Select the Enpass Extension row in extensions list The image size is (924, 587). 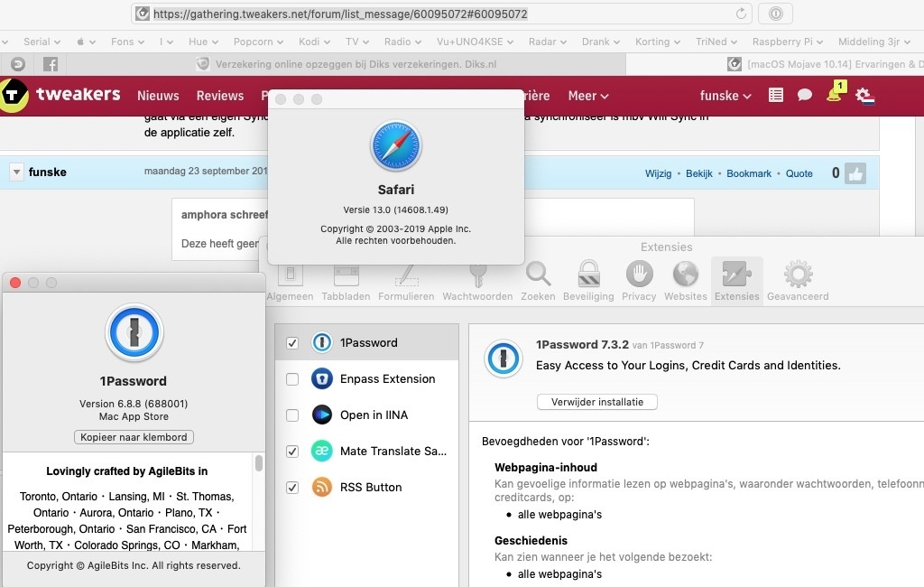366,378
